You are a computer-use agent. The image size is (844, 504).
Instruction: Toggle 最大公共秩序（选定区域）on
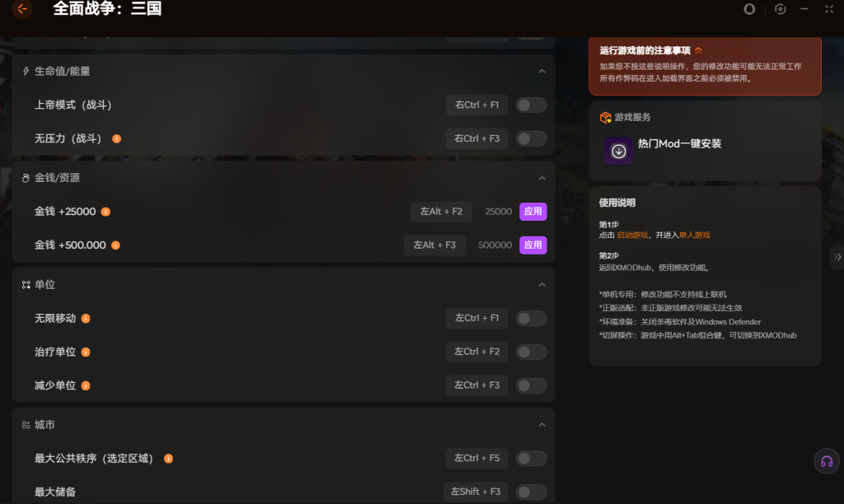click(x=531, y=459)
